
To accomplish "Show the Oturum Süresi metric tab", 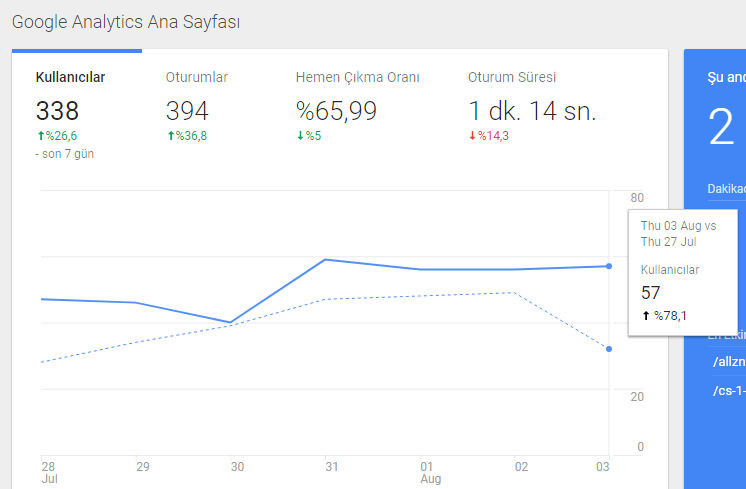I will 532,114.
